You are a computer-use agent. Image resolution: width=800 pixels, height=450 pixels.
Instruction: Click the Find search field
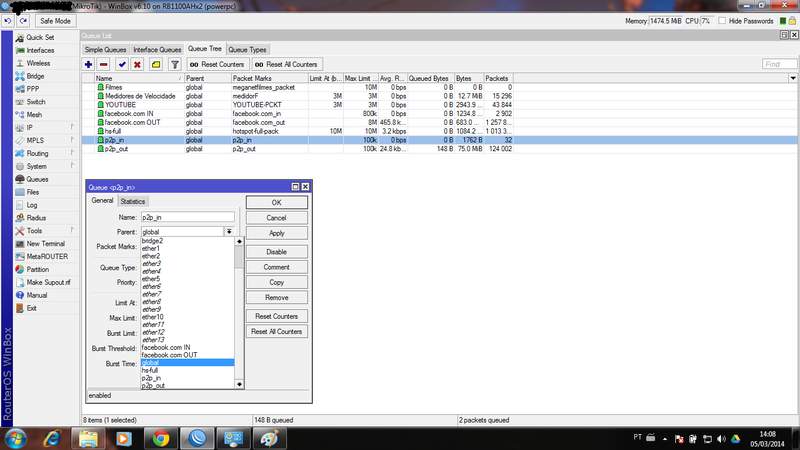pos(779,64)
